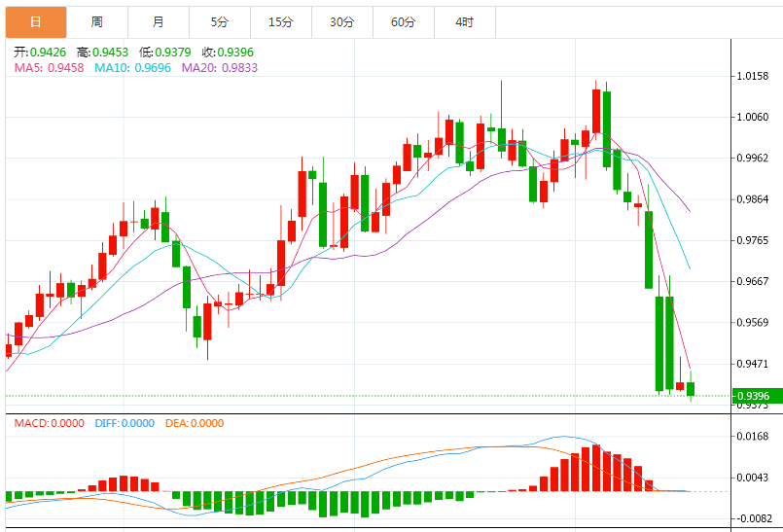Click the DIFF:0.0000 indicator label
Screen dimensions: 783x532
125,424
